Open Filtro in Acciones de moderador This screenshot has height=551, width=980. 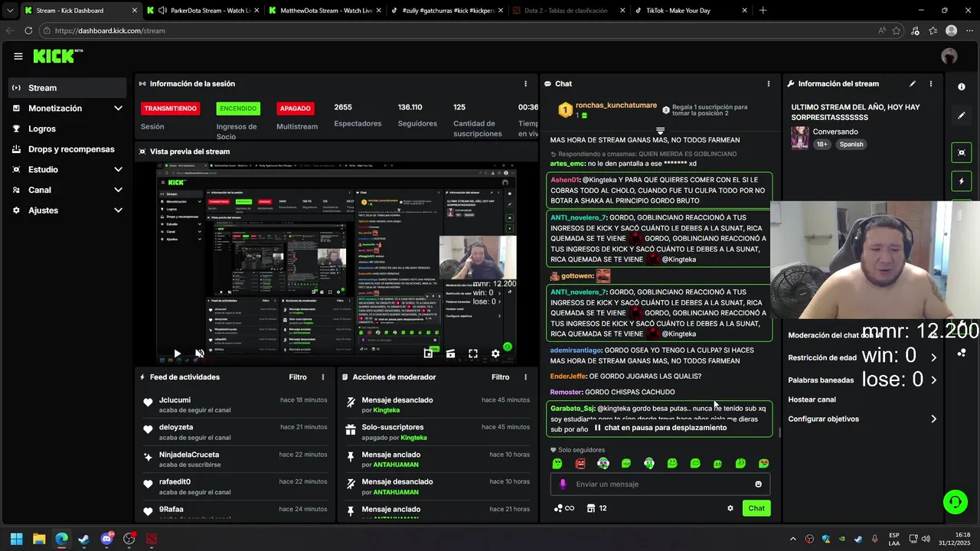tap(500, 377)
